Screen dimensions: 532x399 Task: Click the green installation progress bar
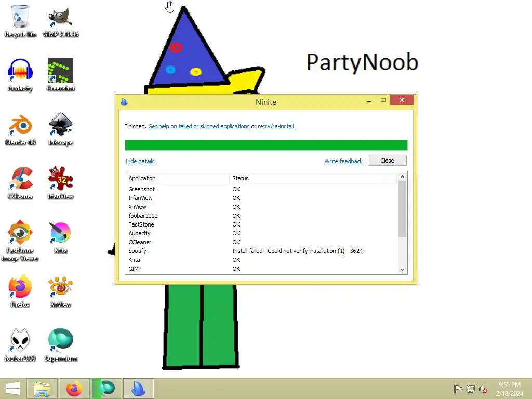click(266, 145)
